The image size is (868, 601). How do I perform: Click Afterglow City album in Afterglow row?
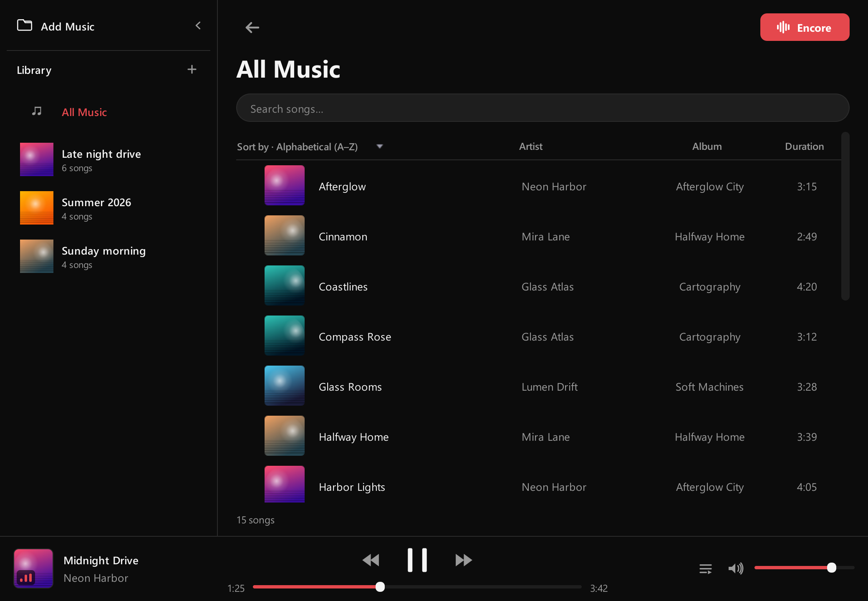pyautogui.click(x=709, y=187)
